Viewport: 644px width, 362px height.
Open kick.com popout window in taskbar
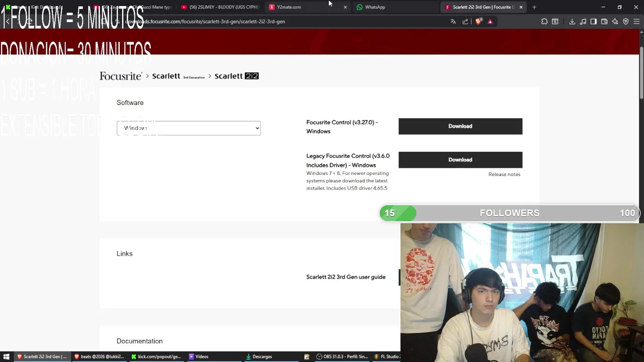pos(156,356)
